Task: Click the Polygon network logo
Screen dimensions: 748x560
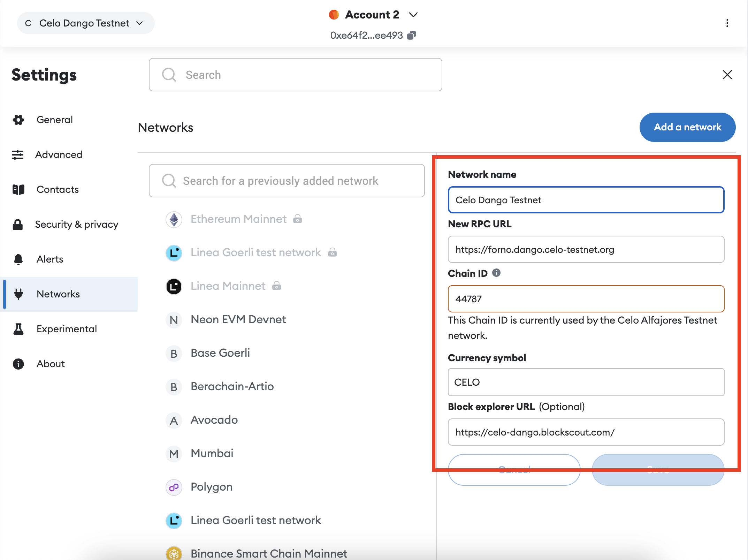Action: coord(174,487)
